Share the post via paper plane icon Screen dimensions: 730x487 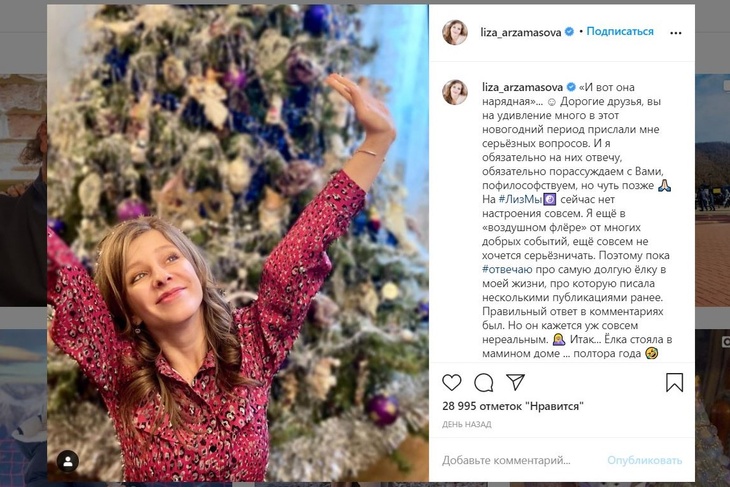[515, 382]
